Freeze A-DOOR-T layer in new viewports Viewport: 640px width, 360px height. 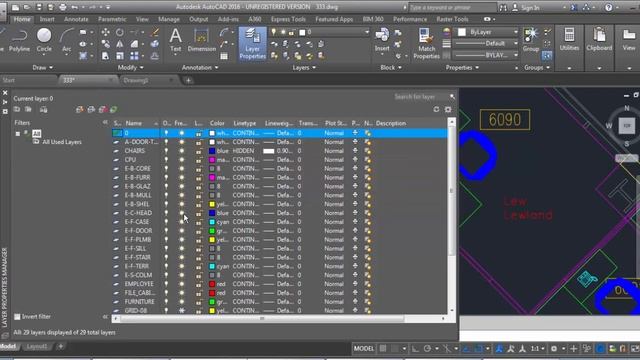[x=368, y=142]
